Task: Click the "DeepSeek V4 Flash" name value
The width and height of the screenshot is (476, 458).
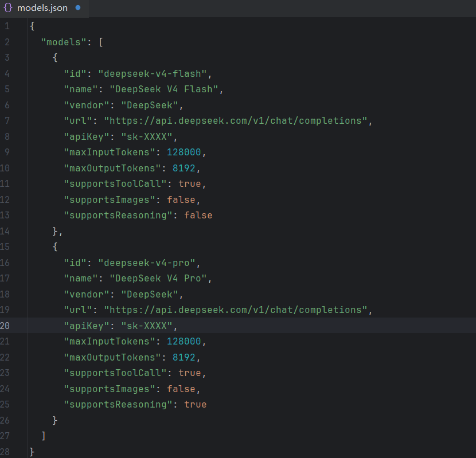Action: pyautogui.click(x=164, y=89)
